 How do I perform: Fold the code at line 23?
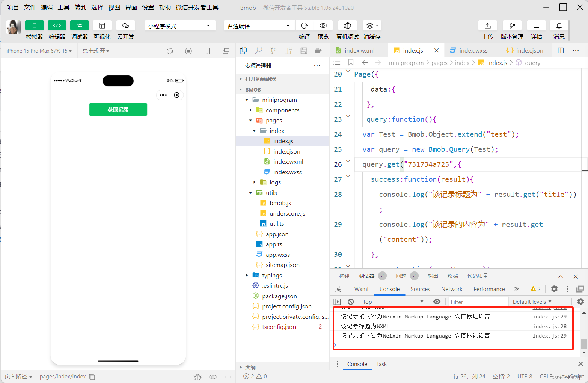coord(348,116)
